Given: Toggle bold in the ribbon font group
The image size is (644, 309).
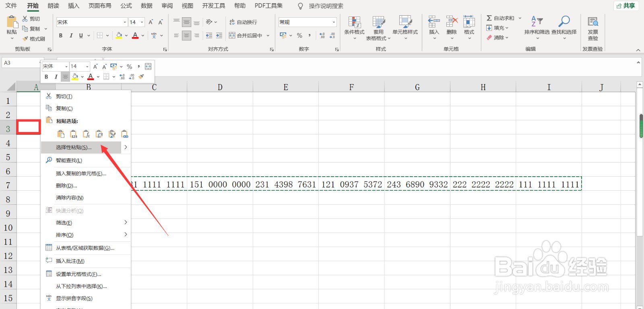Looking at the screenshot, I should click(x=61, y=35).
